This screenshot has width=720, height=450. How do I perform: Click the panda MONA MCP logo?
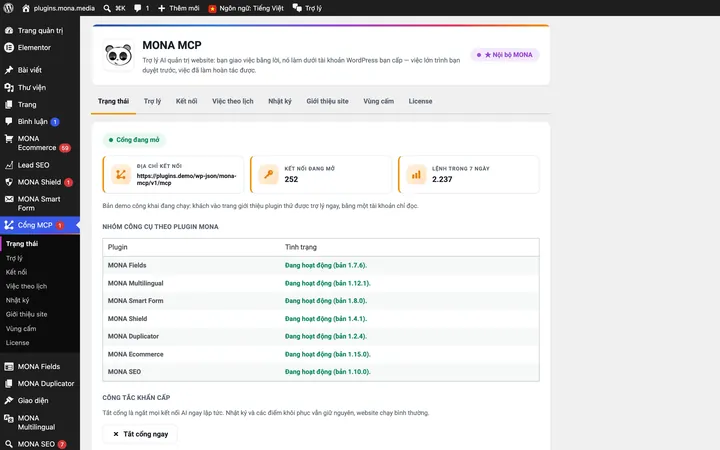(119, 56)
